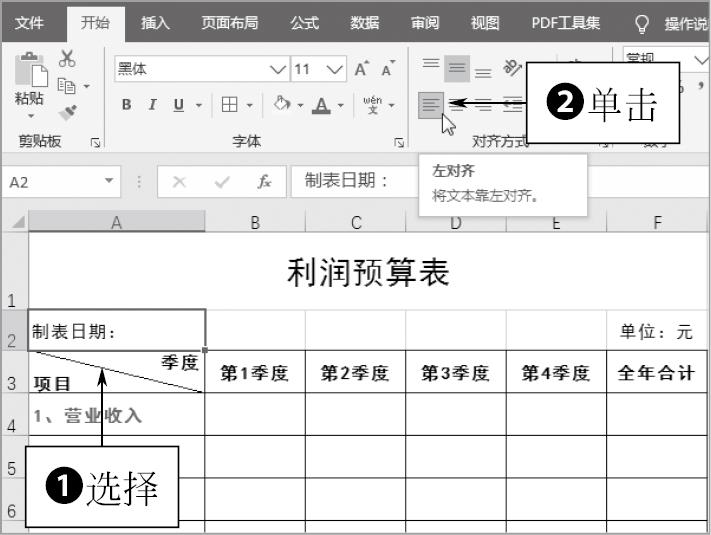Select row 1 header

(15, 271)
